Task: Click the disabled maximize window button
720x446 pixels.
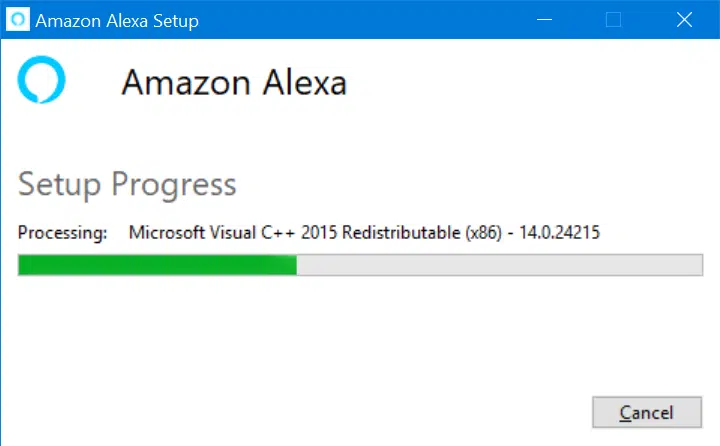Action: pyautogui.click(x=614, y=20)
